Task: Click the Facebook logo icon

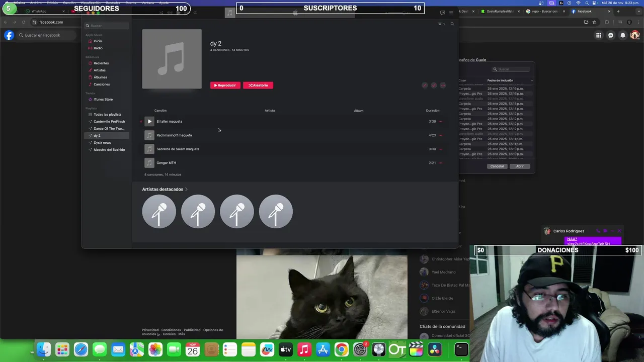Action: pyautogui.click(x=9, y=35)
